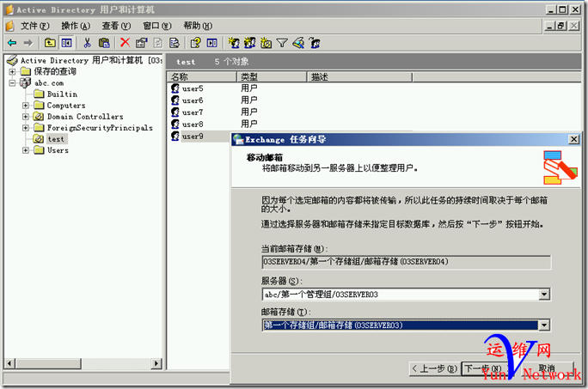
Task: Click the Add to group icon
Action: click(x=315, y=43)
